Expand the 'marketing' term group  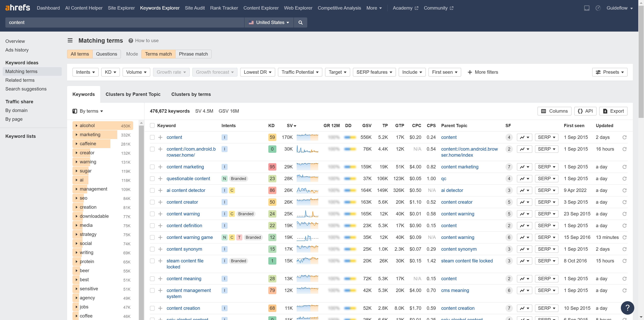(76, 135)
